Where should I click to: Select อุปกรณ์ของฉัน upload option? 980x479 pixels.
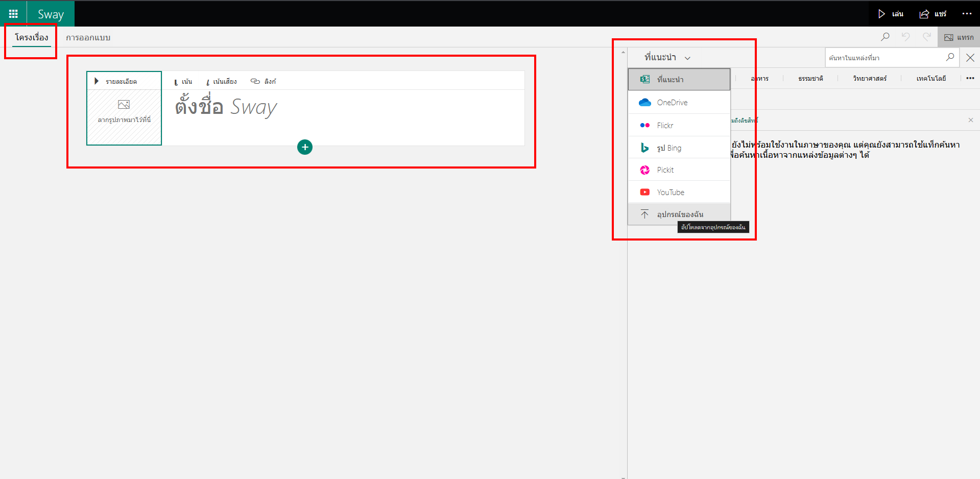click(x=679, y=214)
